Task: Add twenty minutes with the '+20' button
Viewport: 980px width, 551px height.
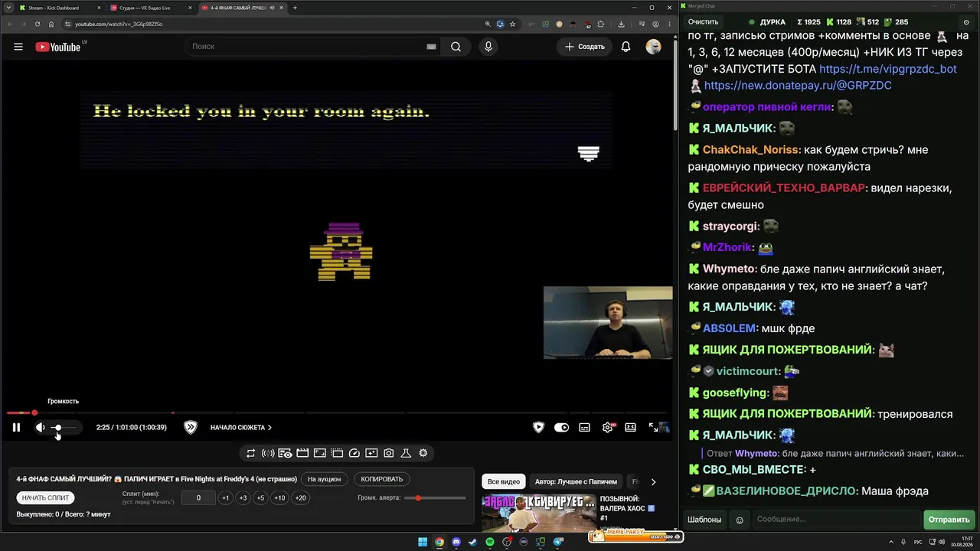Action: click(x=300, y=497)
